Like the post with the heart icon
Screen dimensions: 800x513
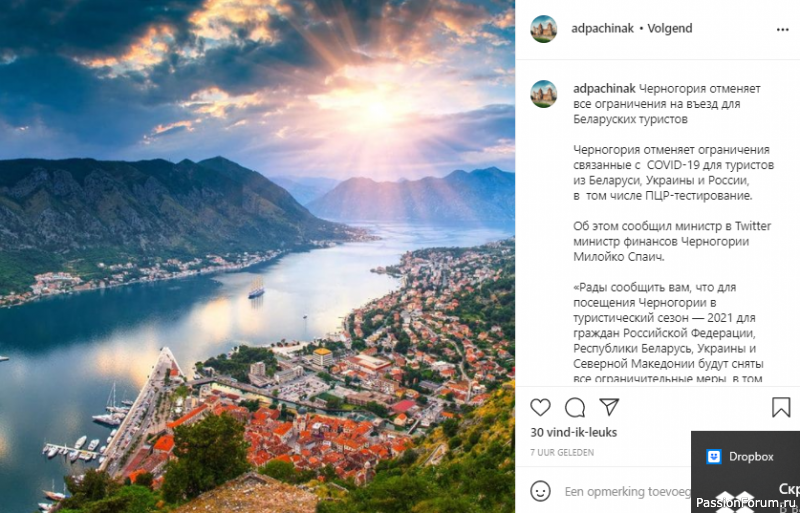click(x=541, y=407)
